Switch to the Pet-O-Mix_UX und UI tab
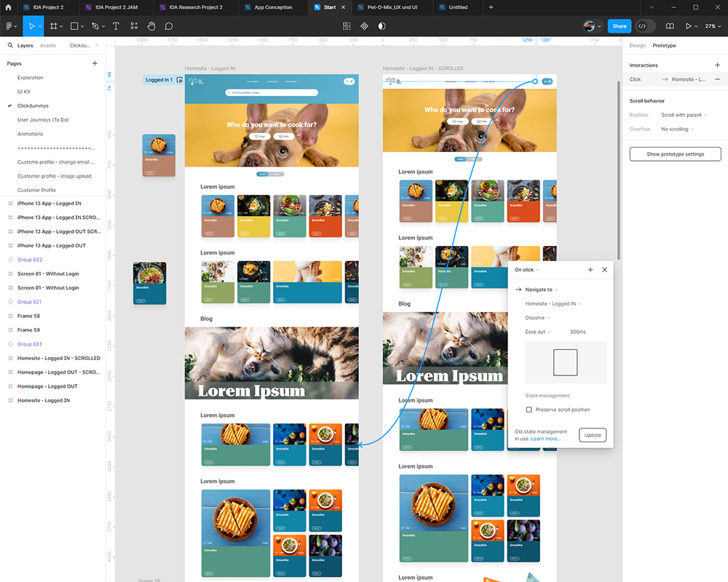This screenshot has width=728, height=582. click(392, 7)
